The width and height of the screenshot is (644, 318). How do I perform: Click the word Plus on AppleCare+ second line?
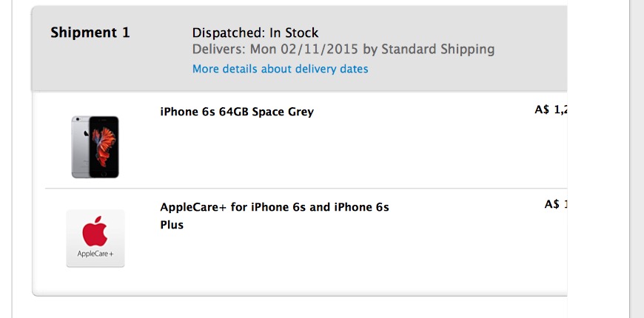(172, 225)
